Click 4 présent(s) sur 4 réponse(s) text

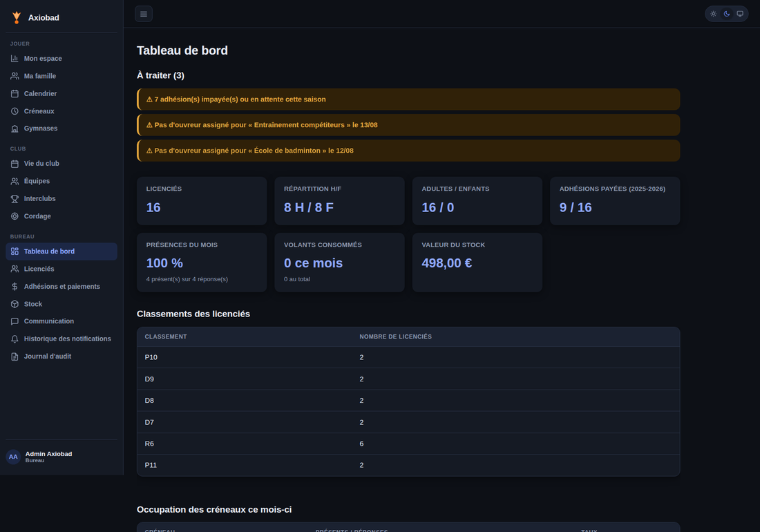pos(187,279)
